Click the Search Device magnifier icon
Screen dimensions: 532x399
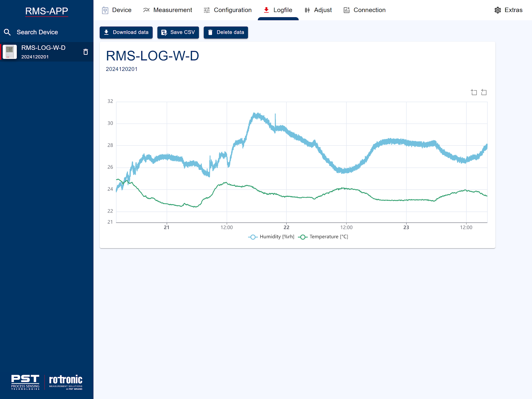click(7, 32)
